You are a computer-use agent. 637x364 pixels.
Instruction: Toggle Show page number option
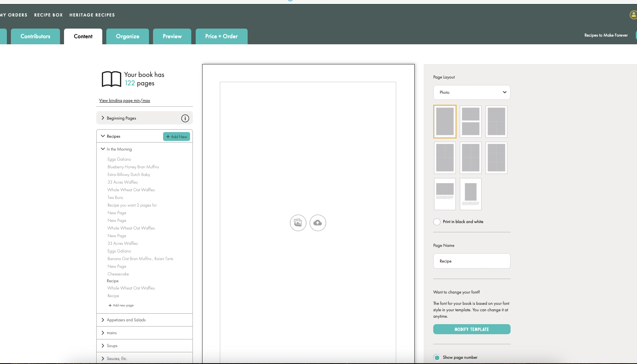[x=437, y=358]
